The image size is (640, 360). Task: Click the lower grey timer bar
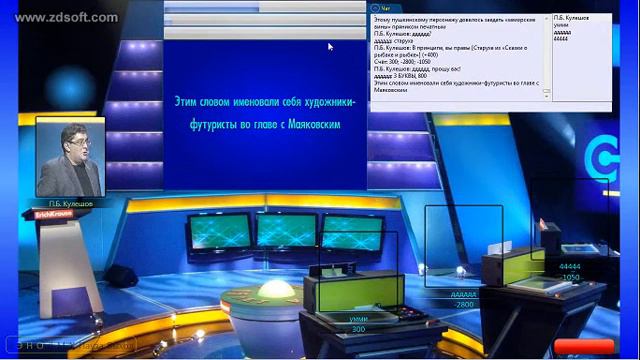pyautogui.click(x=264, y=33)
